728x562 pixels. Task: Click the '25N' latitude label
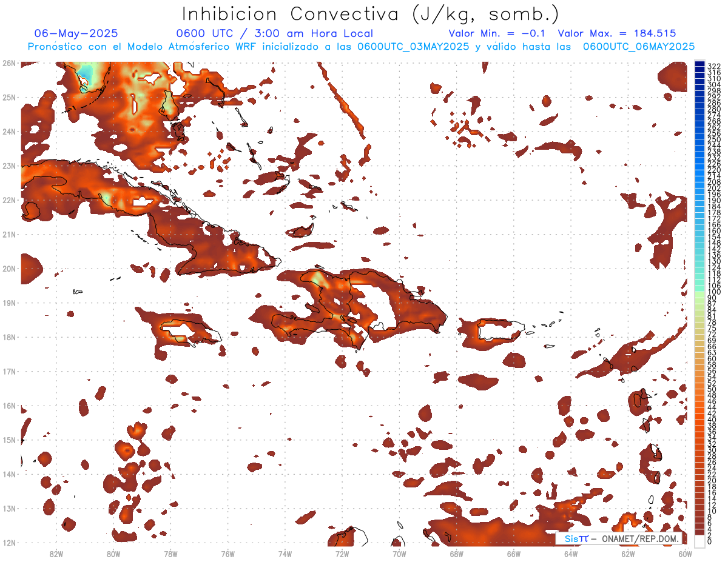point(9,97)
